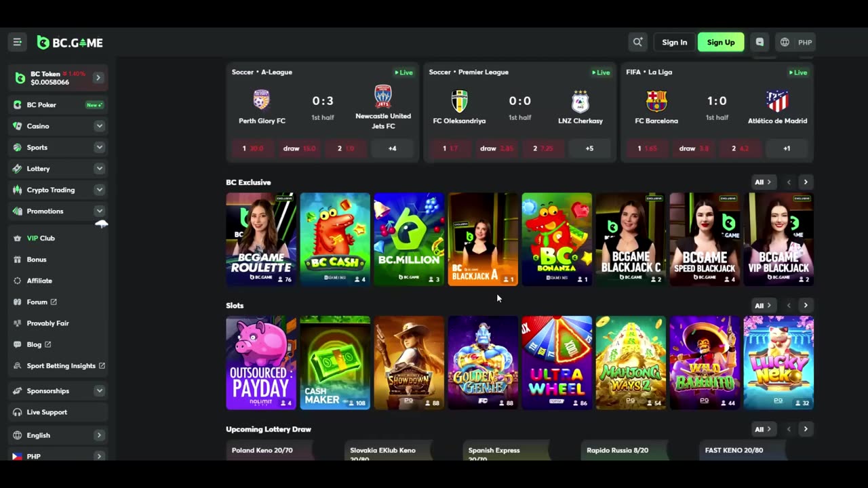Go to next BC Exclusive games
868x488 pixels.
[x=806, y=182]
